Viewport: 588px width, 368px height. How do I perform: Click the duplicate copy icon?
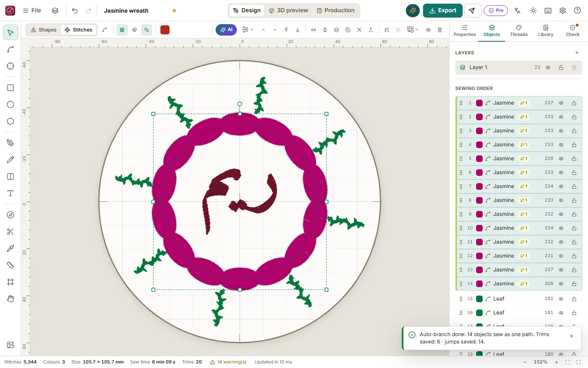pyautogui.click(x=348, y=30)
